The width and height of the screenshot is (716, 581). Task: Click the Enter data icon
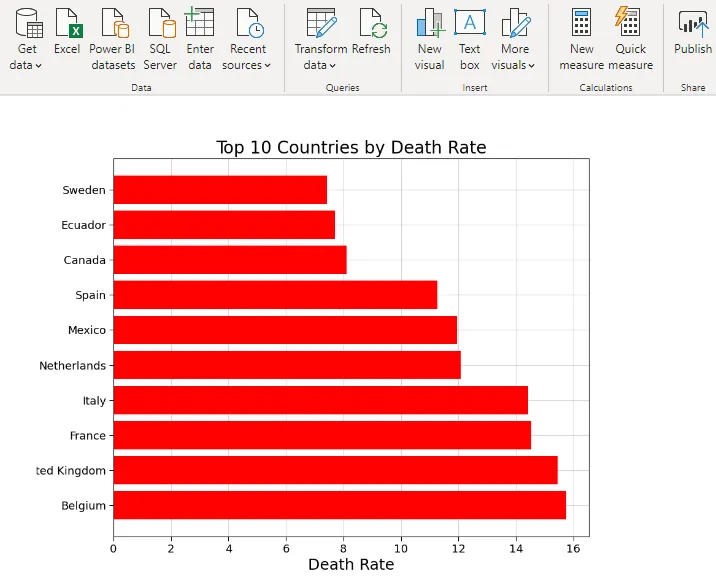[200, 24]
